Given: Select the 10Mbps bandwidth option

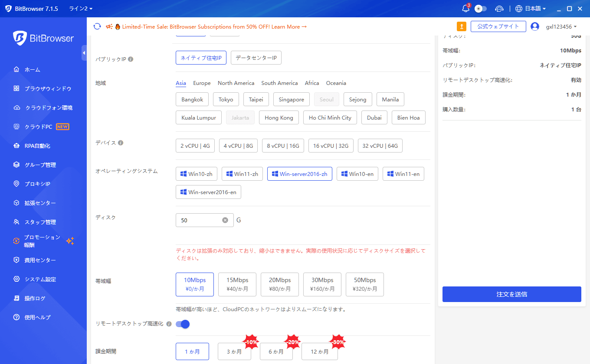Looking at the screenshot, I should [195, 284].
